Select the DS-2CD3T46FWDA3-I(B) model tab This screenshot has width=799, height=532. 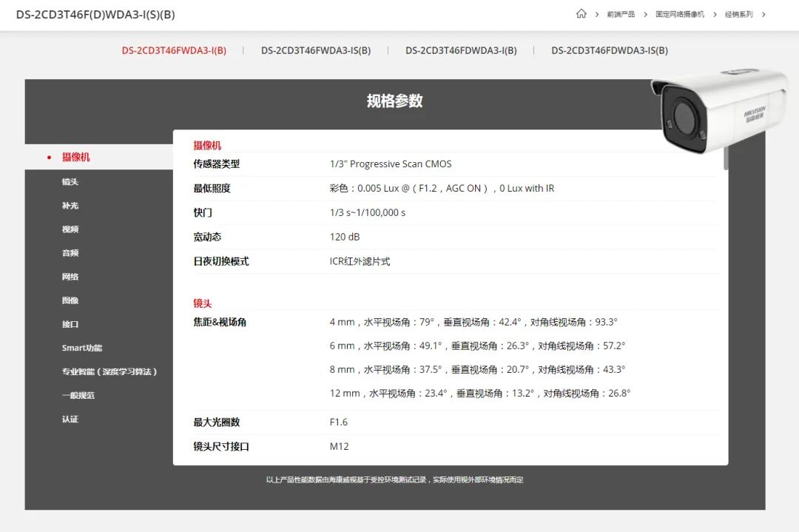[174, 50]
